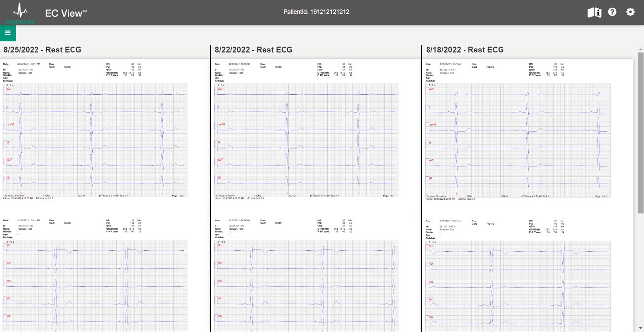Click the scrollbar down arrow
Image resolution: width=644 pixels, height=332 pixels.
pyautogui.click(x=641, y=328)
